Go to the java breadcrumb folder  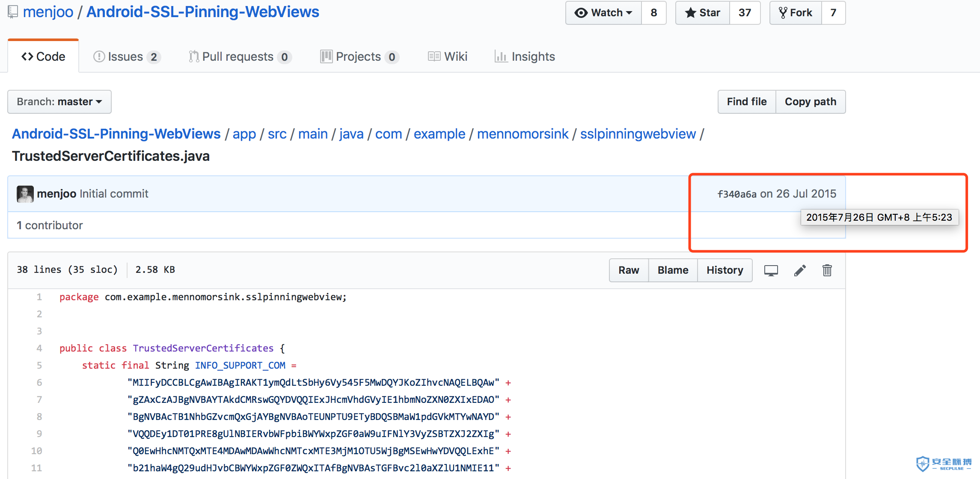coord(351,134)
